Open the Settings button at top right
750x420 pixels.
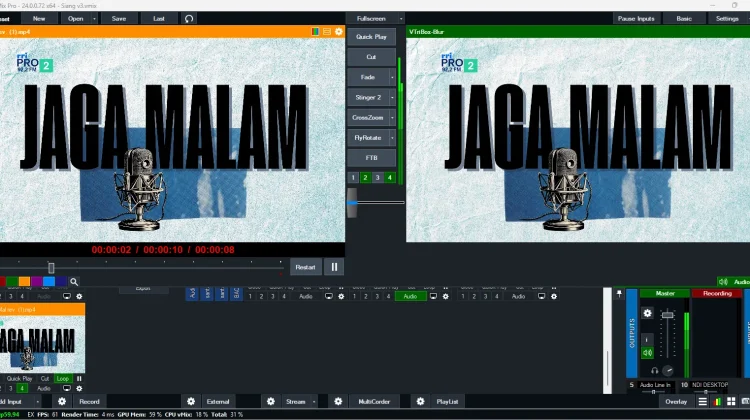[x=727, y=19]
